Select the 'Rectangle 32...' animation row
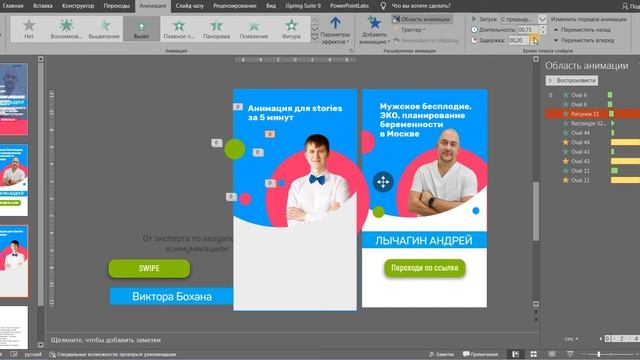 tap(592, 123)
